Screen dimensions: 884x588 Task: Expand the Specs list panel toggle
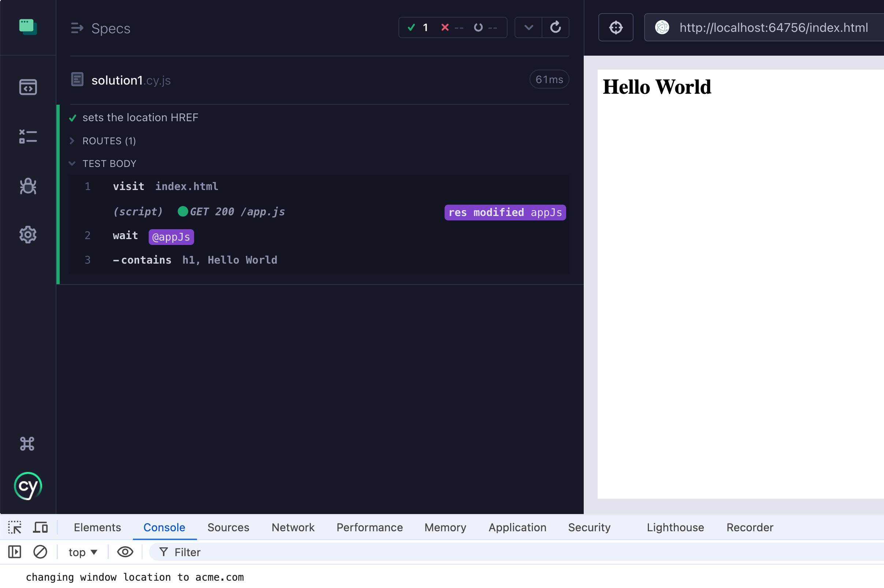click(x=77, y=28)
